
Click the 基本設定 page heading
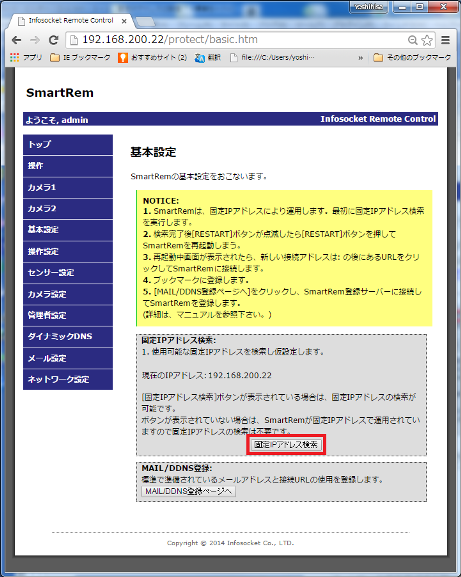pos(153,152)
